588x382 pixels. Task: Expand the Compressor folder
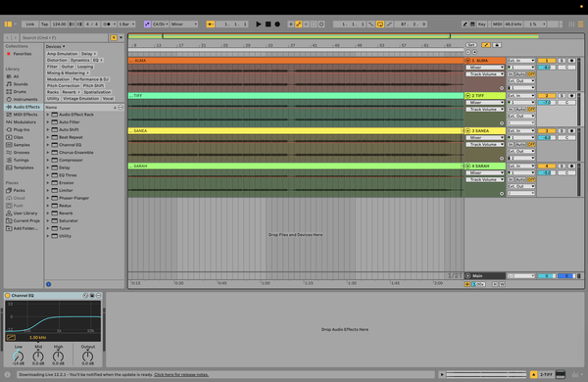(48, 160)
